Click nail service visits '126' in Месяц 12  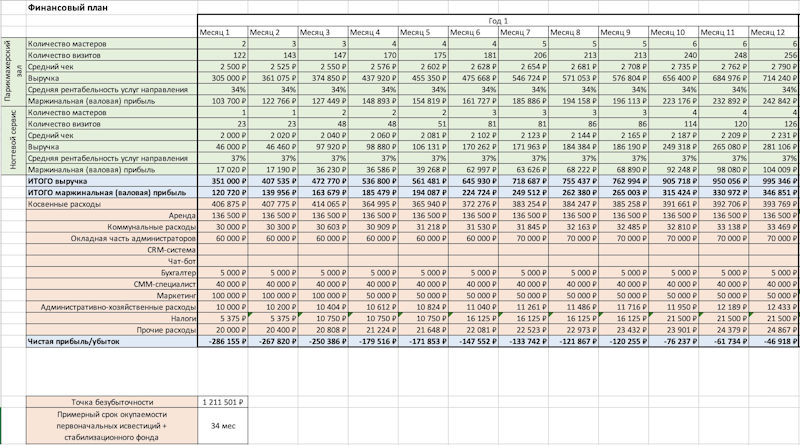tap(773, 123)
